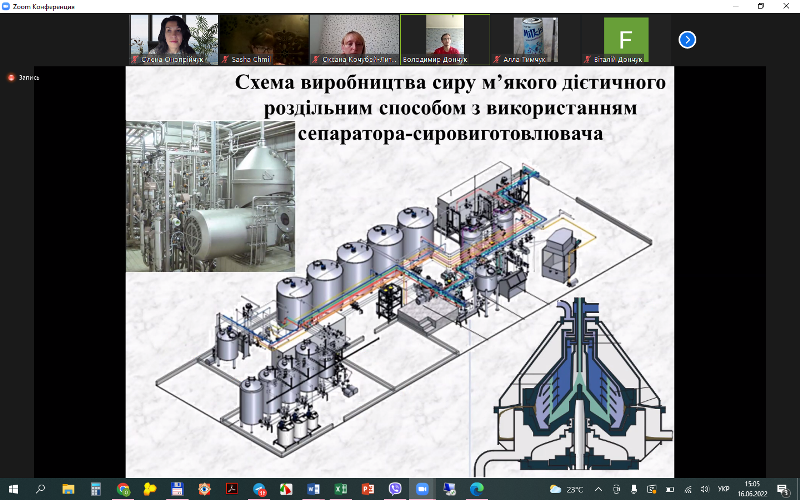This screenshot has height=500, width=800.
Task: Open Microsoft Excel from taskbar
Action: coord(340,489)
